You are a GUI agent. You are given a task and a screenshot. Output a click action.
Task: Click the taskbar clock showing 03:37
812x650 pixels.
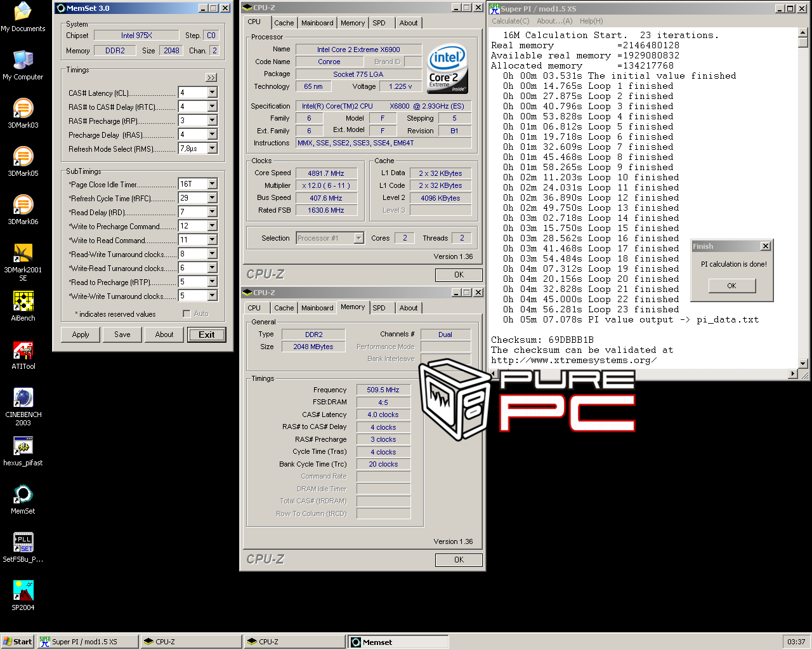pyautogui.click(x=796, y=642)
